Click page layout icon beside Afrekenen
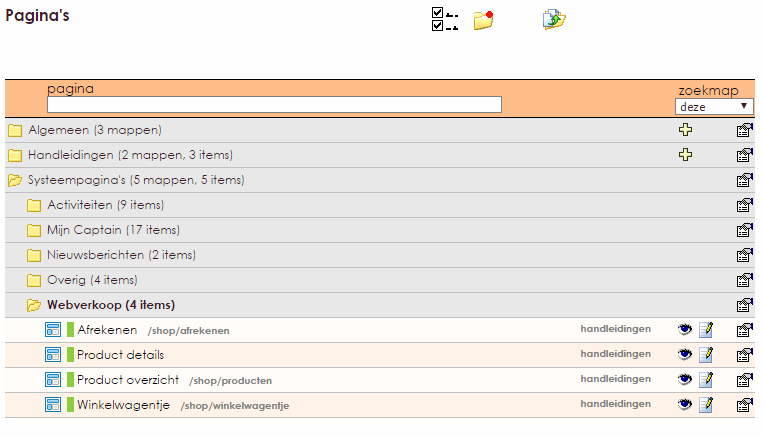This screenshot has height=437, width=763. coord(53,330)
